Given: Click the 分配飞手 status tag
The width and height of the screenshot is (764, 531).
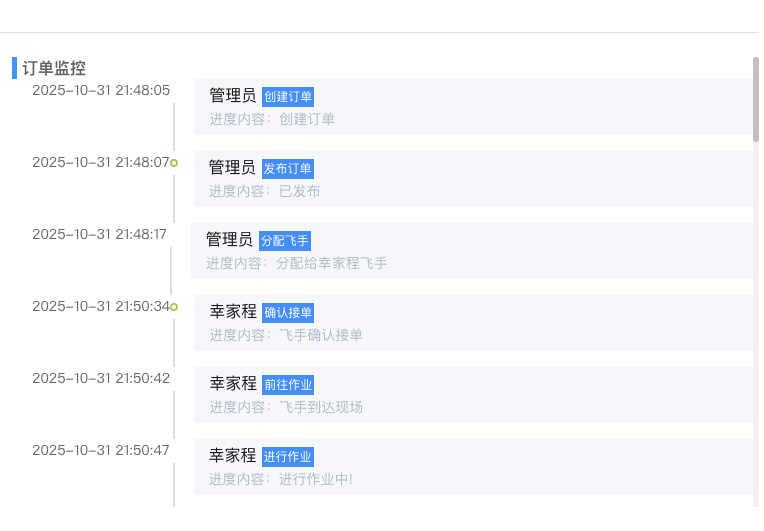Looking at the screenshot, I should (x=285, y=241).
